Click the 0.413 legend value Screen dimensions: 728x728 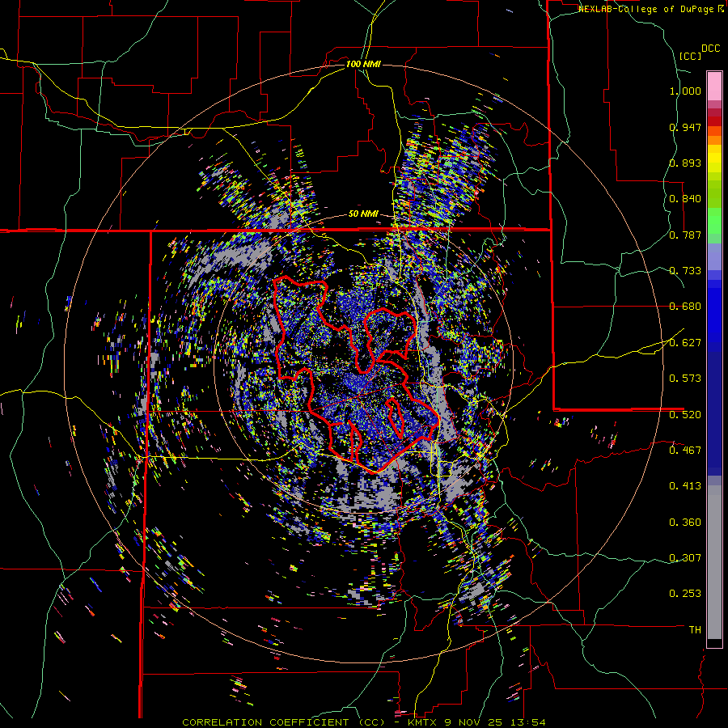coord(685,486)
